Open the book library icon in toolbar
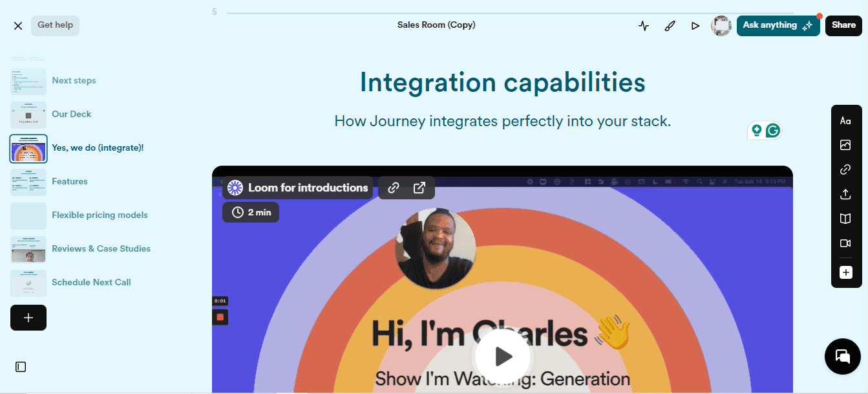The image size is (868, 394). (x=845, y=219)
